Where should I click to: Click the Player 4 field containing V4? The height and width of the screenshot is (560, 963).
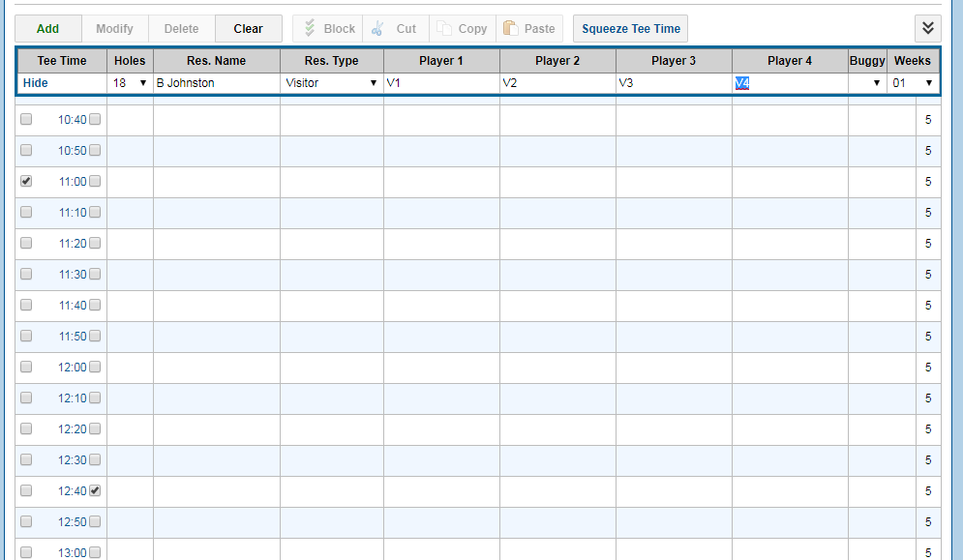click(x=790, y=83)
